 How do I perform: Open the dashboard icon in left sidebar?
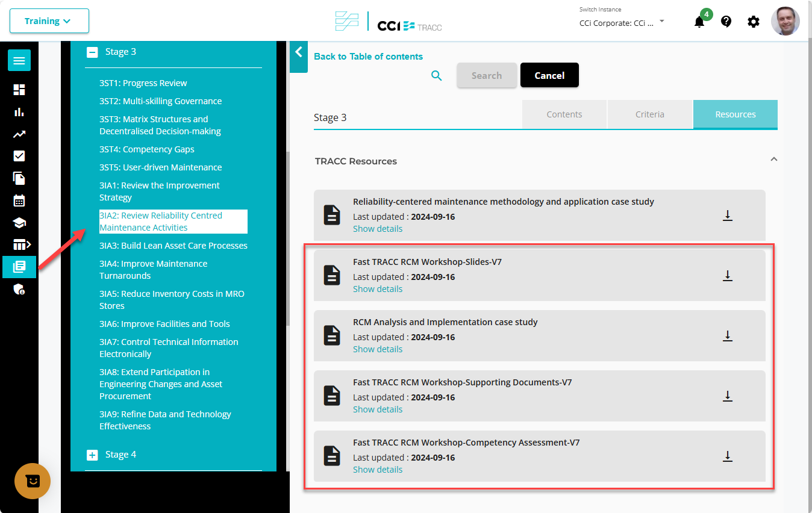pyautogui.click(x=19, y=90)
